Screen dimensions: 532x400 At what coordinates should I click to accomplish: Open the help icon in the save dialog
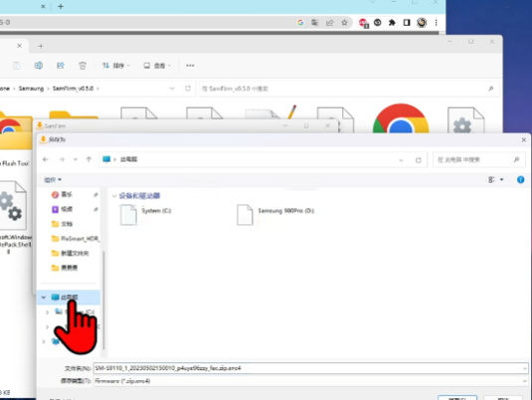(520, 180)
